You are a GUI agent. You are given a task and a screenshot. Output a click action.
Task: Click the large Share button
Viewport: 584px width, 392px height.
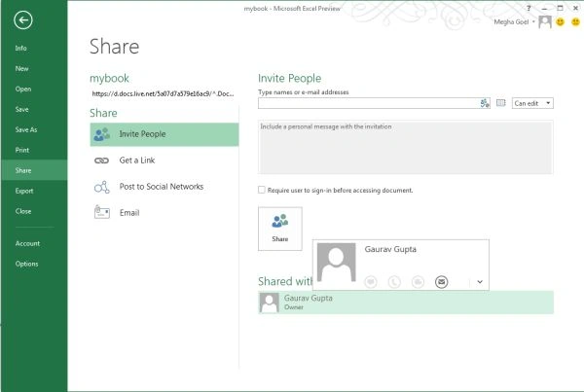coord(280,229)
